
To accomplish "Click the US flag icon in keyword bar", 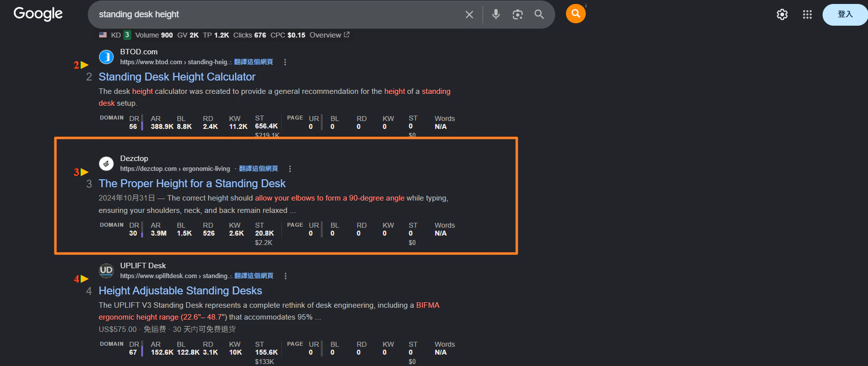I will pyautogui.click(x=103, y=35).
